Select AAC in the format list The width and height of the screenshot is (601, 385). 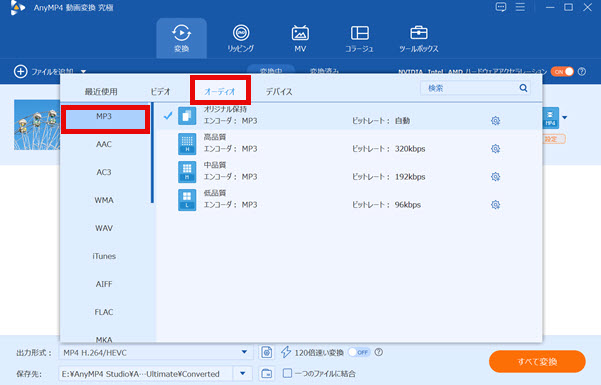104,144
